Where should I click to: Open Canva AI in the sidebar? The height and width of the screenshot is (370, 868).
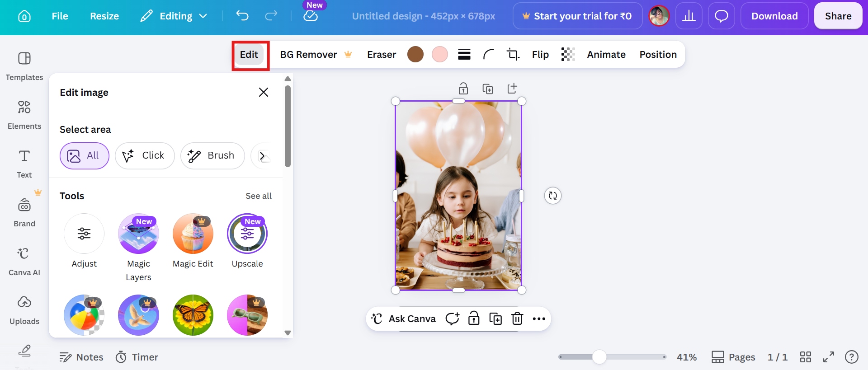[24, 261]
